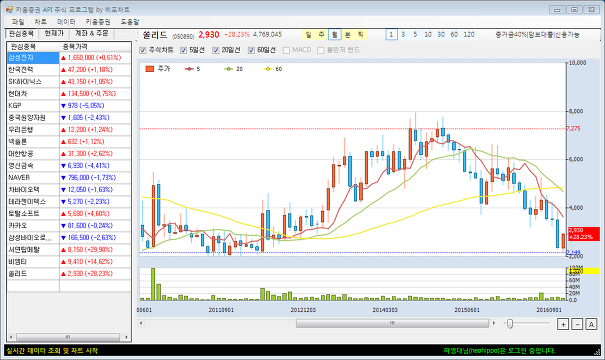Select interval 60 button
The height and width of the screenshot is (360, 605).
pos(454,35)
